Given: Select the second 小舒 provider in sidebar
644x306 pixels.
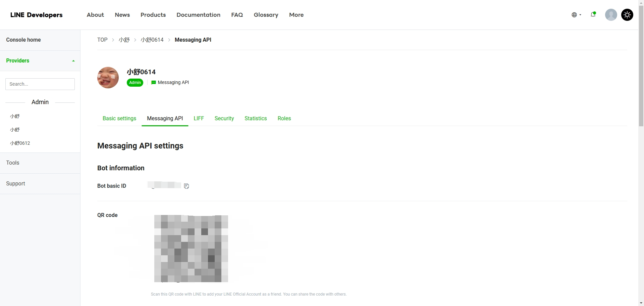Looking at the screenshot, I should click(x=15, y=130).
